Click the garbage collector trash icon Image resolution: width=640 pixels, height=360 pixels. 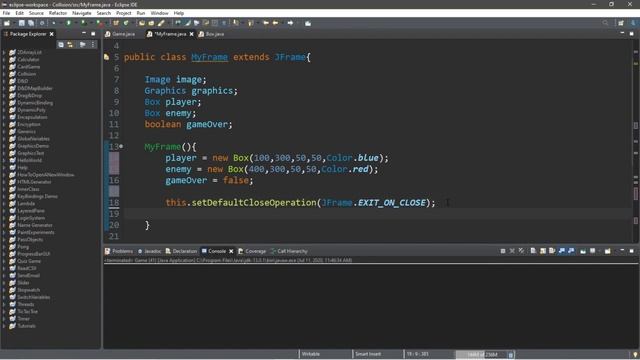coord(511,354)
